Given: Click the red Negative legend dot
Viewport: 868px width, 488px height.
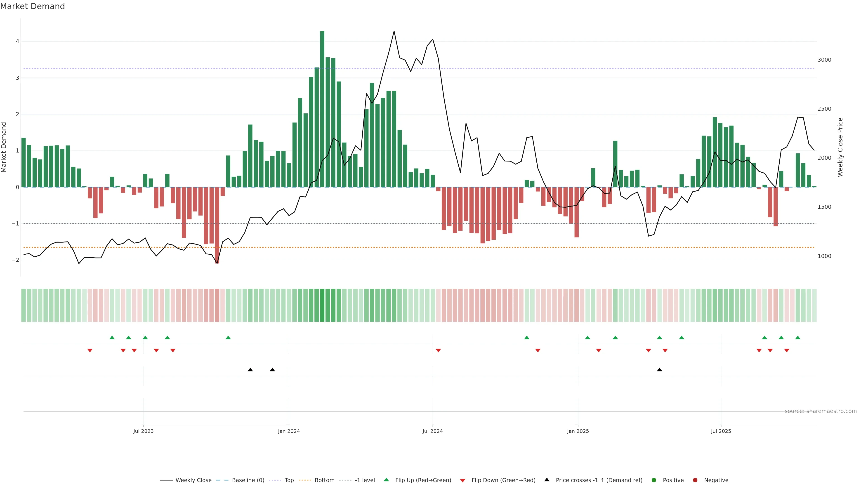Looking at the screenshot, I should (695, 480).
